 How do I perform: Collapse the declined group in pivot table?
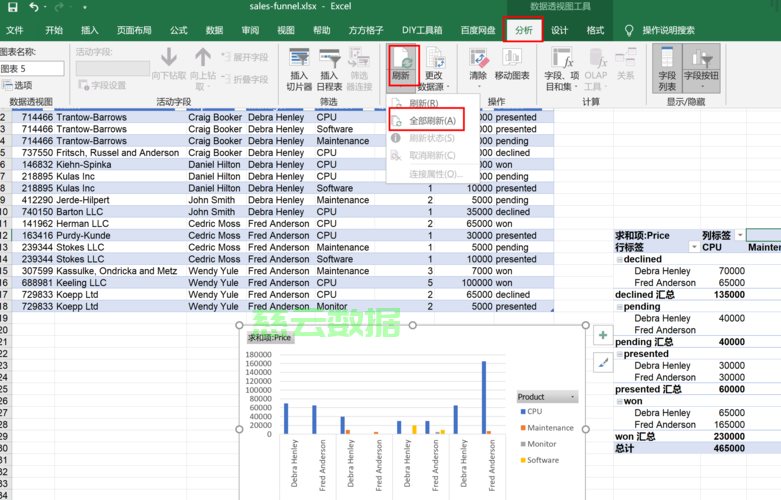(x=620, y=259)
